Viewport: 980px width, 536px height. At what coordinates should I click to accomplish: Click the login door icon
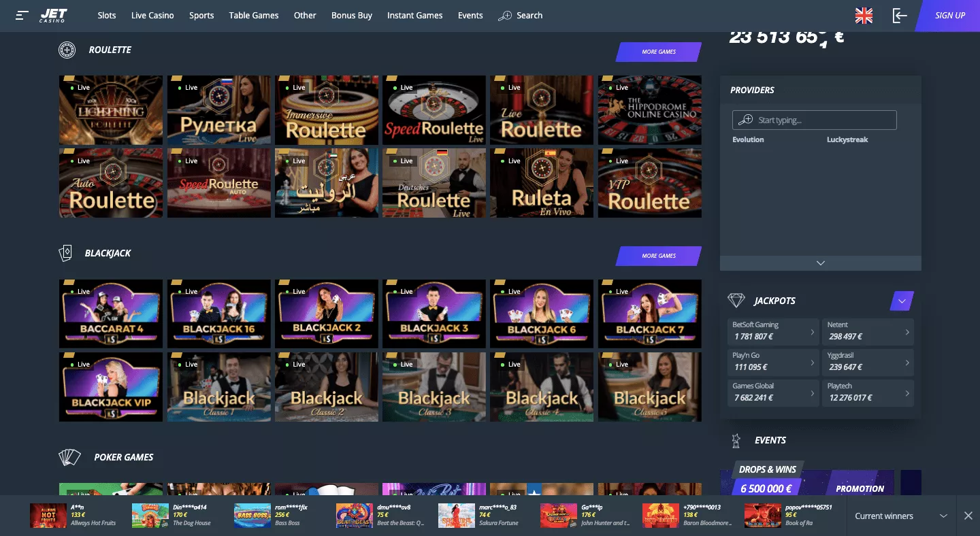900,16
